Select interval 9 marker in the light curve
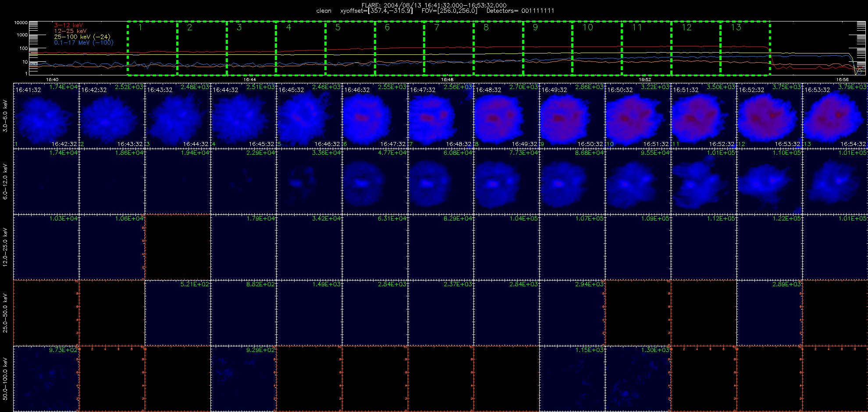 (535, 28)
